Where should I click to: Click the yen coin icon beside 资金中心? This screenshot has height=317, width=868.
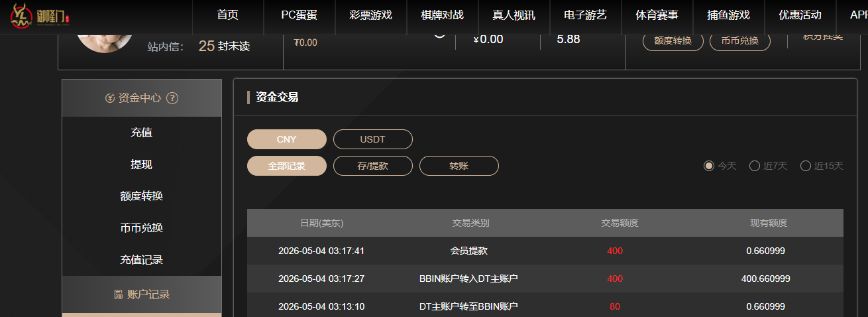110,98
